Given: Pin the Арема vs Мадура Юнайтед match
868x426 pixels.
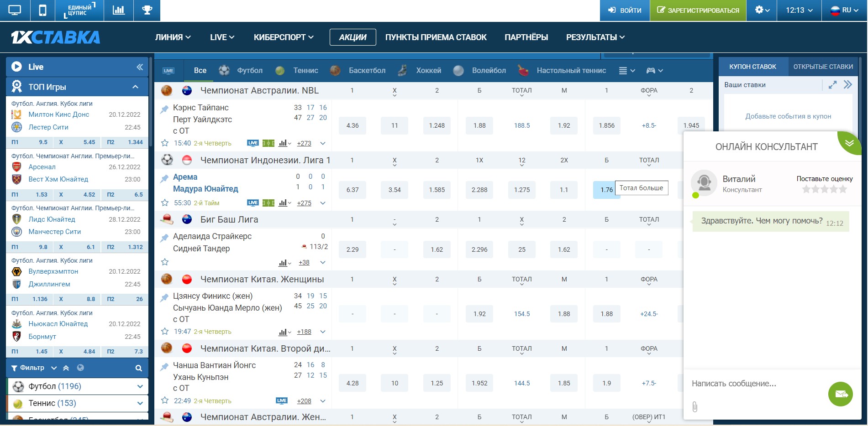Looking at the screenshot, I should coord(164,179).
